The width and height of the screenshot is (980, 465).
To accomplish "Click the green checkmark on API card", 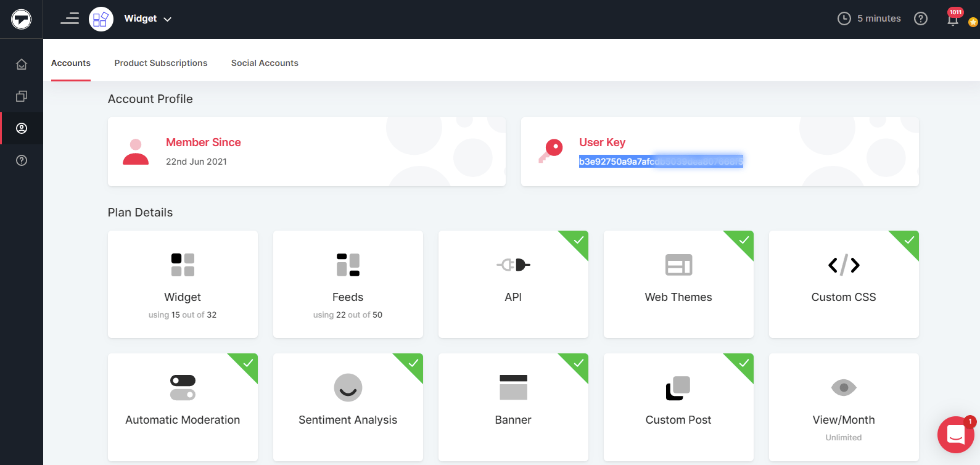I will tap(579, 240).
